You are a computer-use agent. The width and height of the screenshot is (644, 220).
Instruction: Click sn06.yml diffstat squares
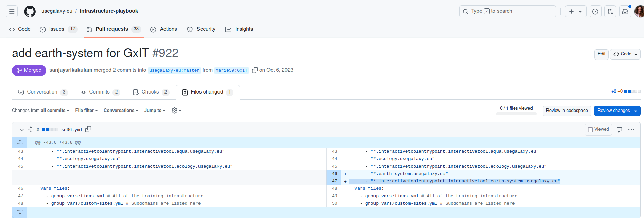click(x=50, y=130)
